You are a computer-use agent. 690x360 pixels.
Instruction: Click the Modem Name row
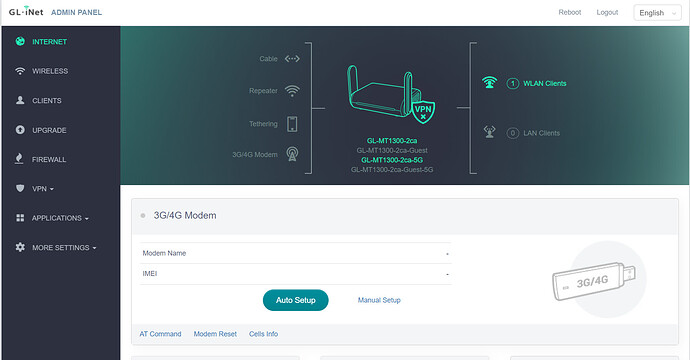[x=295, y=253]
